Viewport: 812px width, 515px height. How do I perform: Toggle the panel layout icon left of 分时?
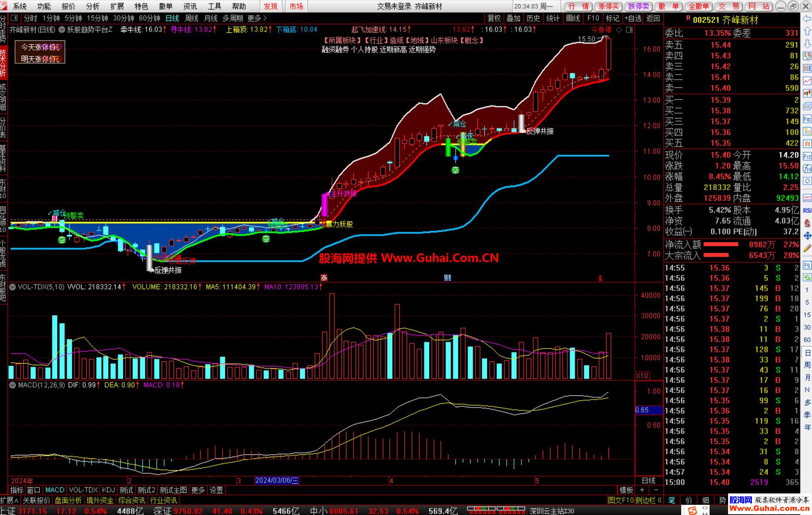tap(14, 18)
